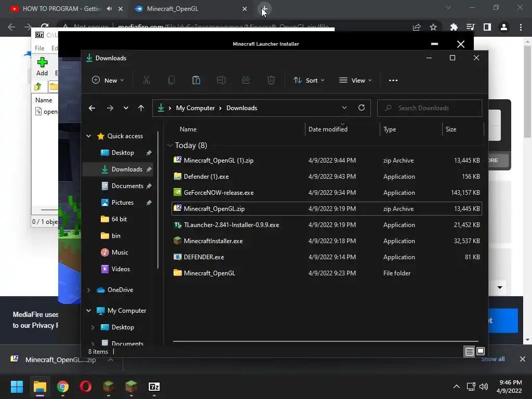This screenshot has height=399, width=532.
Task: Switch to large thumbnails view icon
Action: [x=481, y=352]
